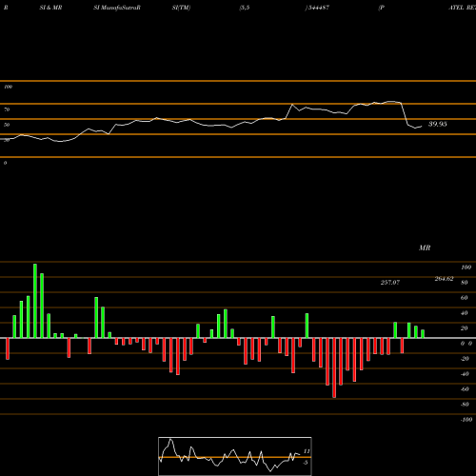Click the 40 label on MR axis
Viewport: 476px width, 476px height.
pos(464,313)
